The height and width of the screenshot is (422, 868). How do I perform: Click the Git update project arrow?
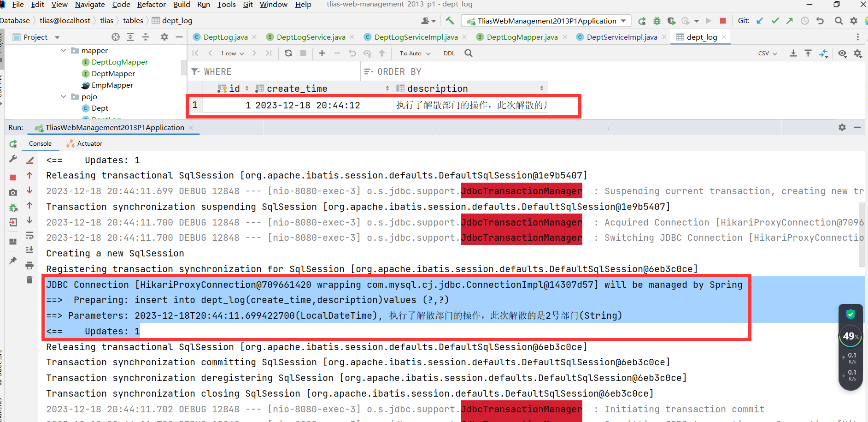click(760, 21)
